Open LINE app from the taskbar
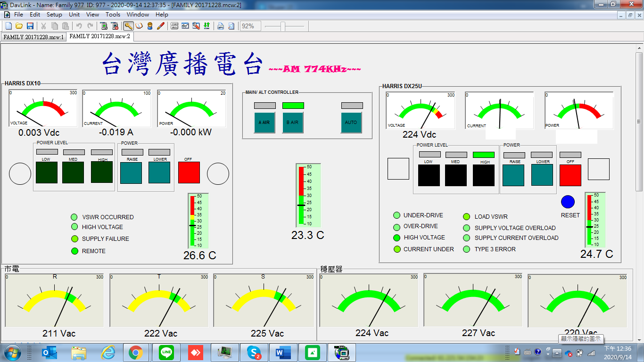Viewport: 644px width, 362px height. pyautogui.click(x=165, y=352)
